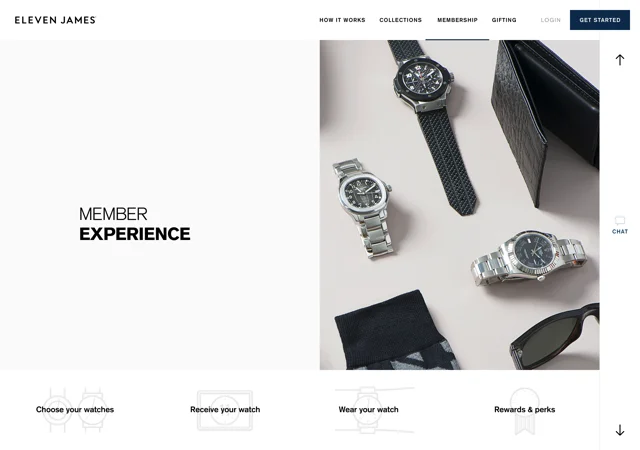Viewport: 640px width, 450px height.
Task: Click the Eleven James logo
Action: click(55, 20)
